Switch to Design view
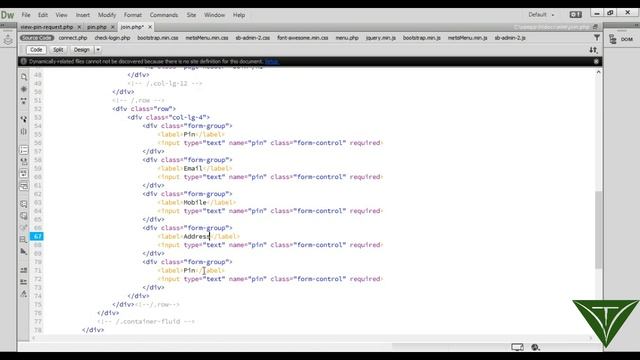 pos(82,50)
